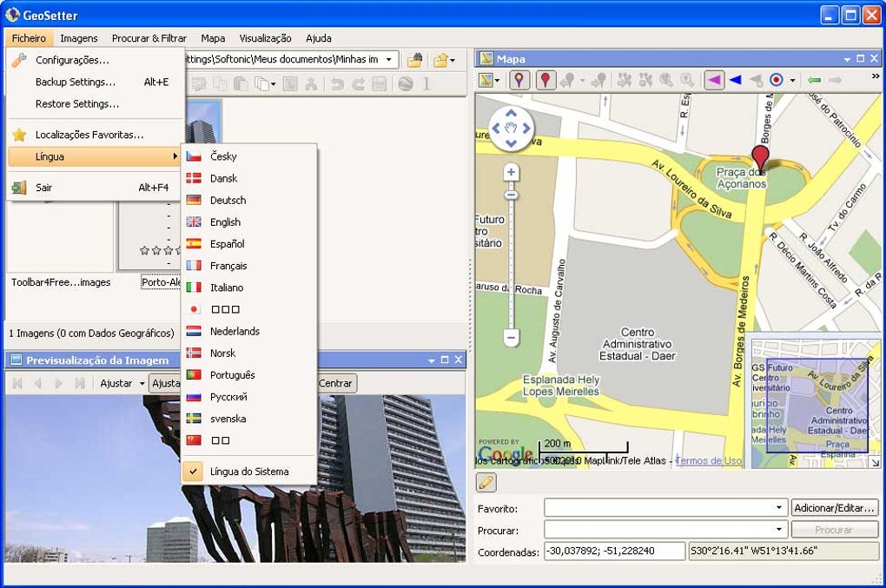The width and height of the screenshot is (886, 588).
Task: Click the grayed save disk icon
Action: 379,83
